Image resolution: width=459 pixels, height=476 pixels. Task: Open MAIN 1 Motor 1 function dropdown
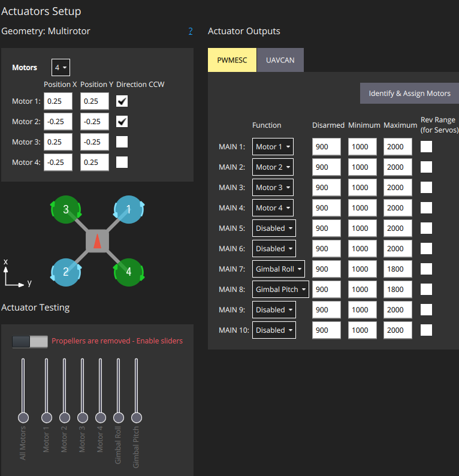[273, 147]
